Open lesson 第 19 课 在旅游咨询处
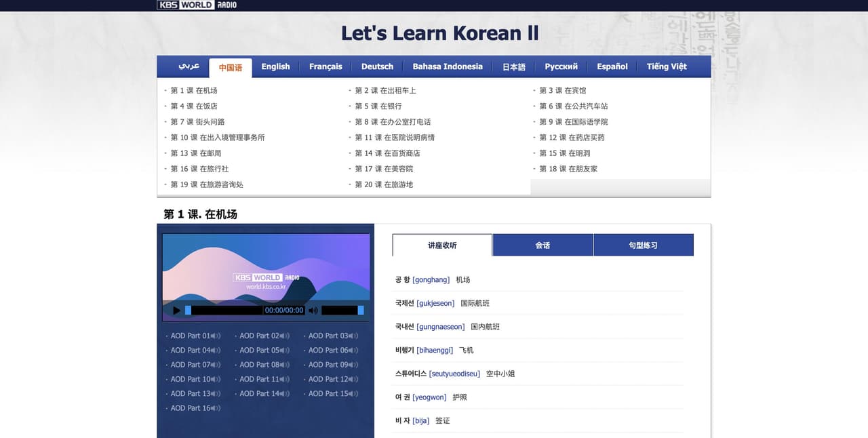This screenshot has height=438, width=868. pyautogui.click(x=207, y=184)
